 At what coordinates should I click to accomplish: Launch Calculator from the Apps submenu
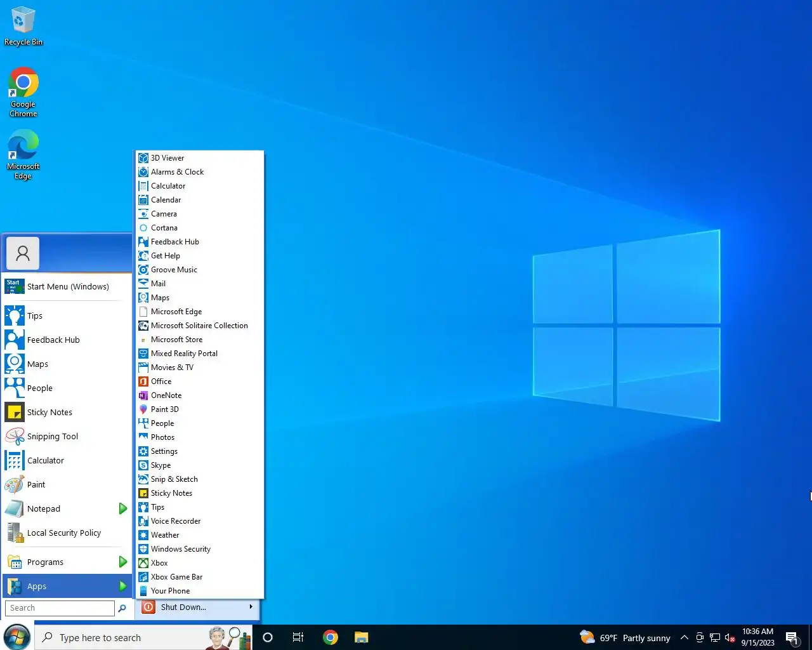tap(199, 186)
